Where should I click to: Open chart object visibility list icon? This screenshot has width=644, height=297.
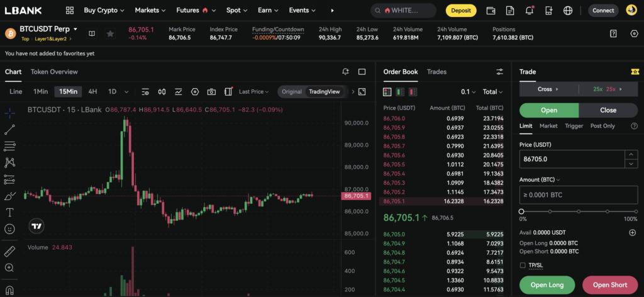pos(145,92)
